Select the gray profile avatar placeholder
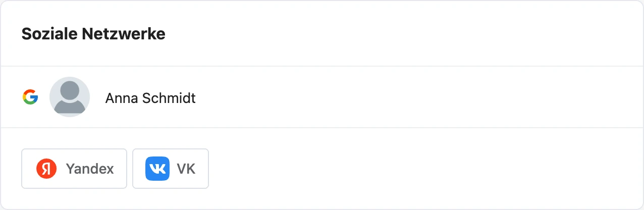This screenshot has width=644, height=210. click(x=70, y=97)
